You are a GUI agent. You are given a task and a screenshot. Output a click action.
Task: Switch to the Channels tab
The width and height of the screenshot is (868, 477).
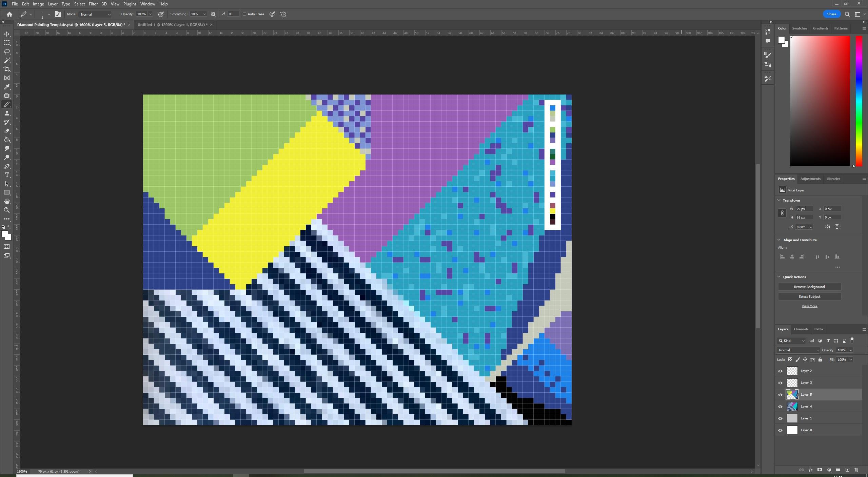click(x=801, y=329)
